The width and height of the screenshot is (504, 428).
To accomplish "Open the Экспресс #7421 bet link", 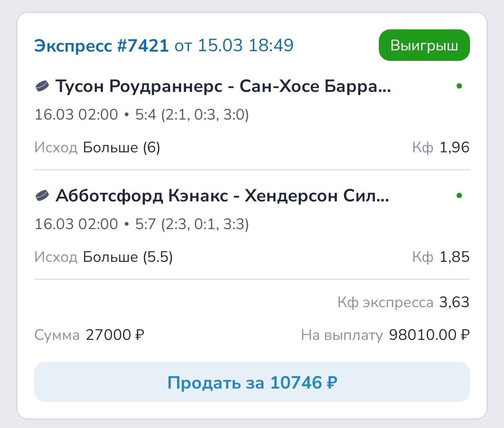I will pyautogui.click(x=101, y=45).
